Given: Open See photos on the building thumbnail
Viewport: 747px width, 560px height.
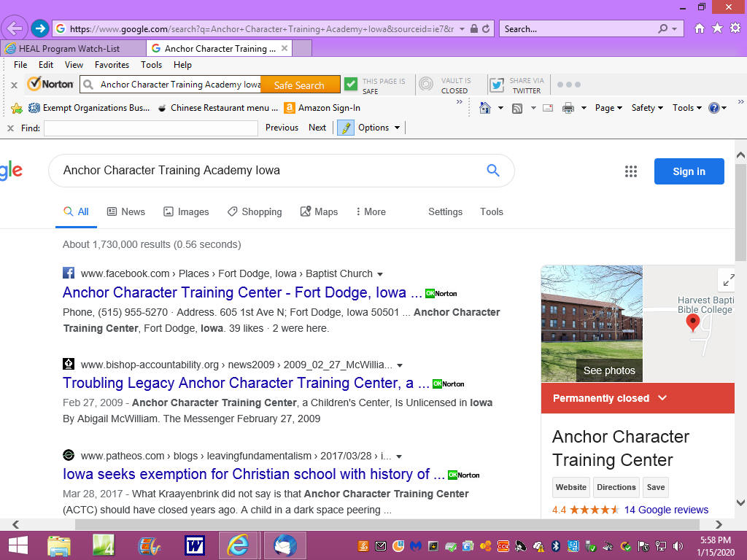Looking at the screenshot, I should click(x=609, y=370).
